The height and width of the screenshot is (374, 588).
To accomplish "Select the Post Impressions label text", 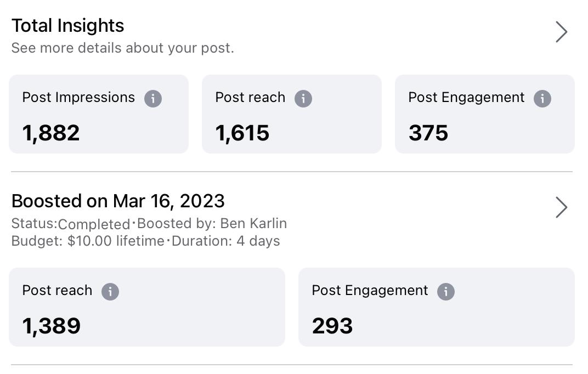I will 78,98.
